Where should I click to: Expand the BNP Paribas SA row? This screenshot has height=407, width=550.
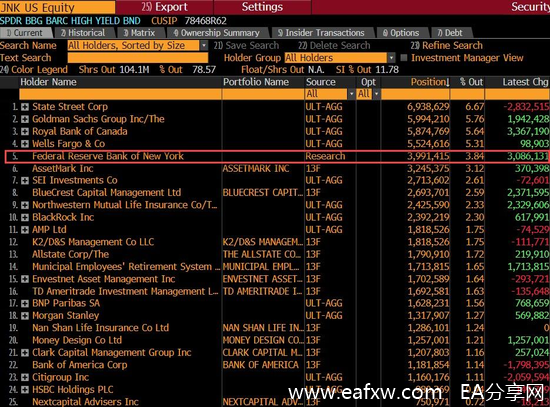point(25,303)
